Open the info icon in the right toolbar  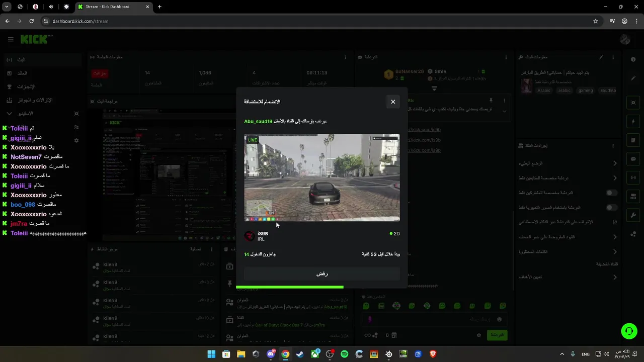point(633,59)
